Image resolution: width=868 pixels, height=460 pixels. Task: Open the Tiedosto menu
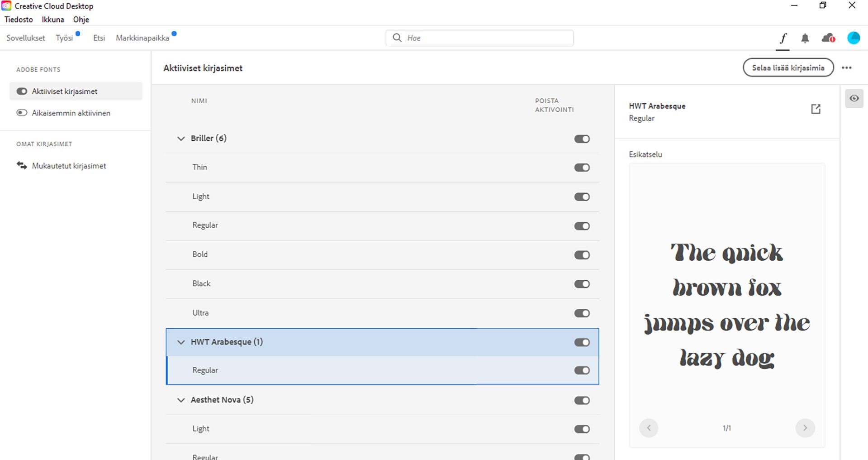pos(19,19)
